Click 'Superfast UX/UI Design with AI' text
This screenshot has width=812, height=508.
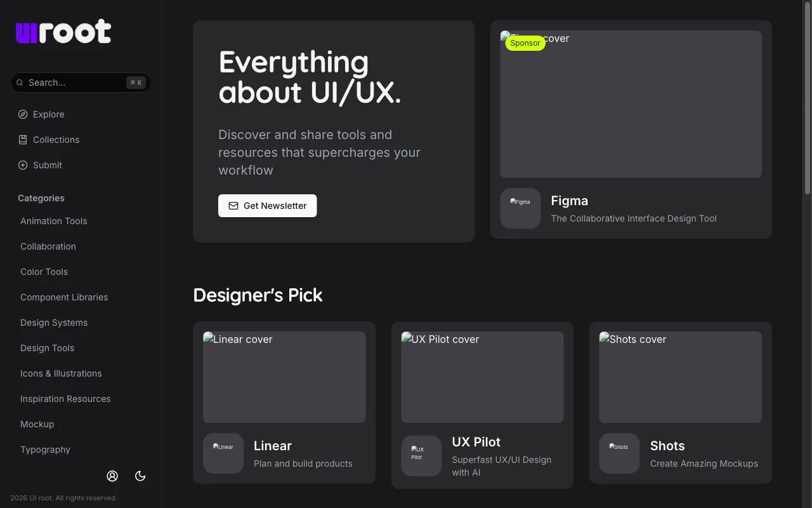pyautogui.click(x=502, y=466)
